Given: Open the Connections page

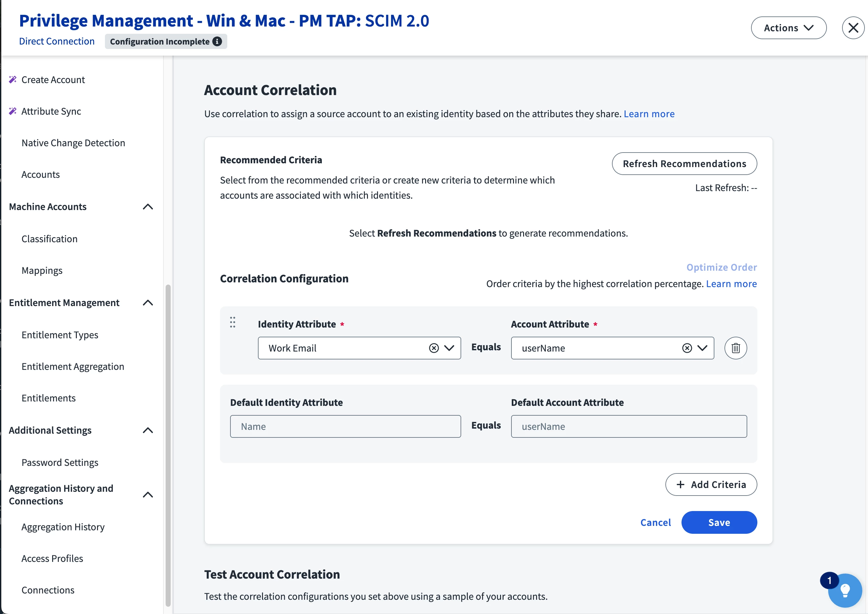Looking at the screenshot, I should (48, 590).
